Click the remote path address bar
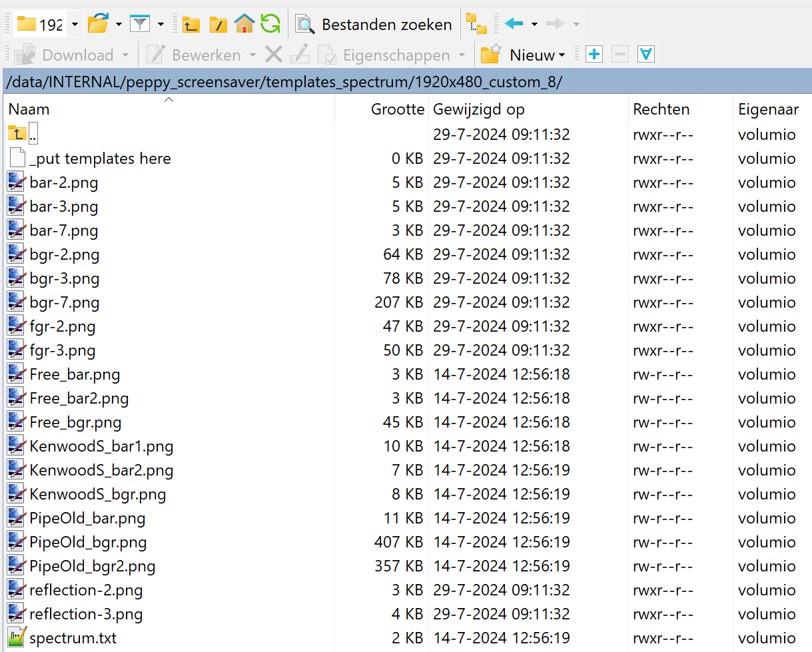 click(x=406, y=81)
